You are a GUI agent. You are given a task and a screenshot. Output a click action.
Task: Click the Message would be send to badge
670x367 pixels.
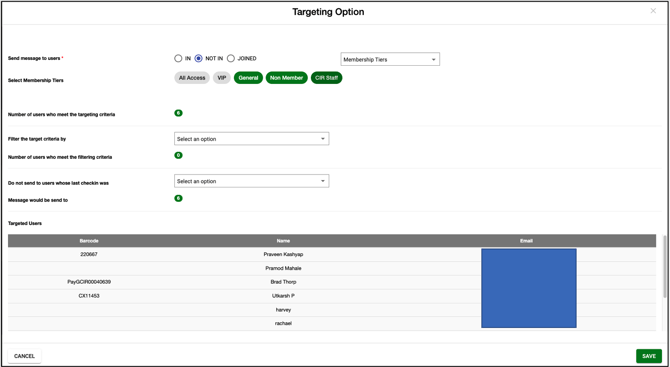[x=178, y=198]
